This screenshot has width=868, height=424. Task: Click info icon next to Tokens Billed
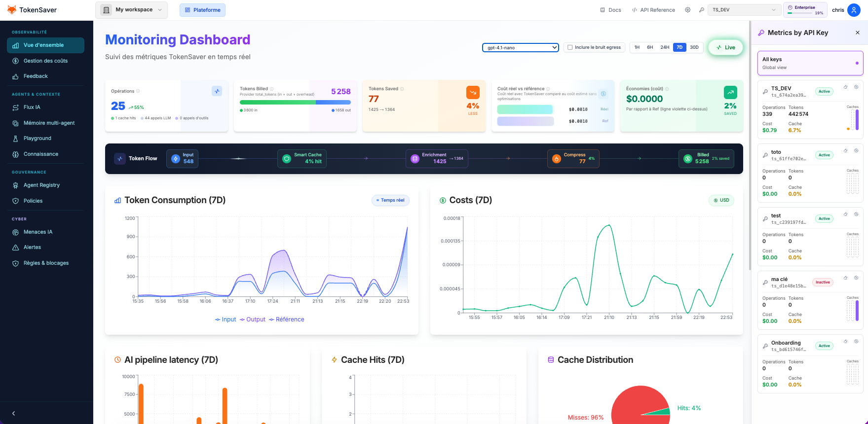(271, 89)
